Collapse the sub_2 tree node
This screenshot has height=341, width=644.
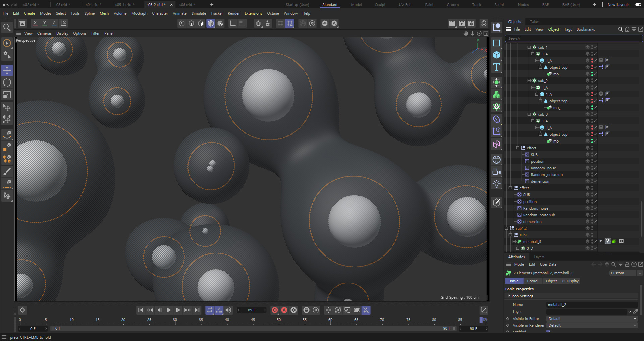coord(529,81)
